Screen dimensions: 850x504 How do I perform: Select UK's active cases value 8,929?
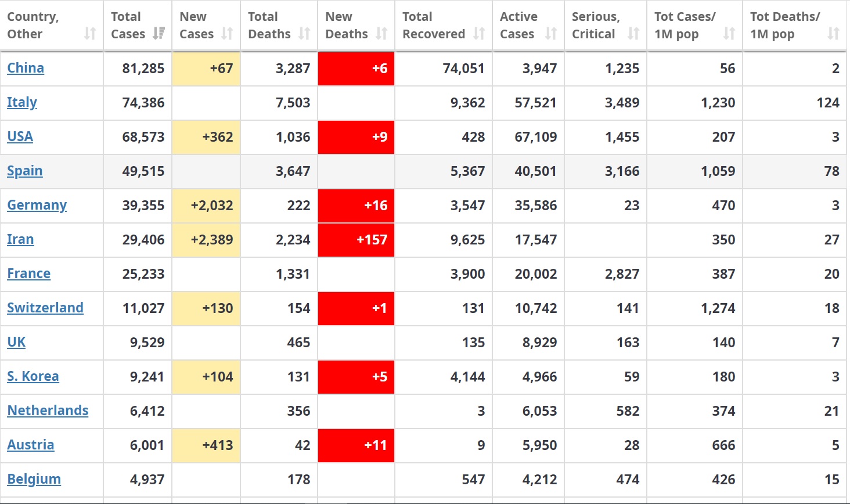pyautogui.click(x=540, y=343)
